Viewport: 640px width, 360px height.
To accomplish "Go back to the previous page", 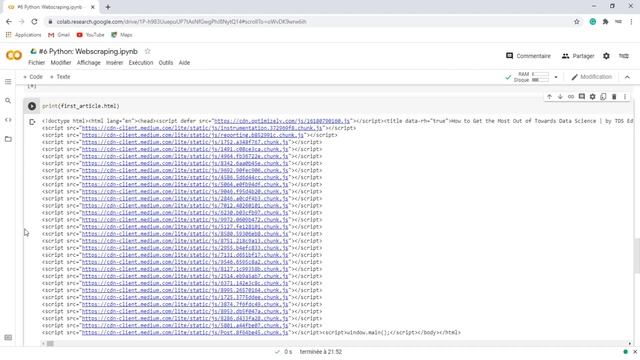I will 9,22.
